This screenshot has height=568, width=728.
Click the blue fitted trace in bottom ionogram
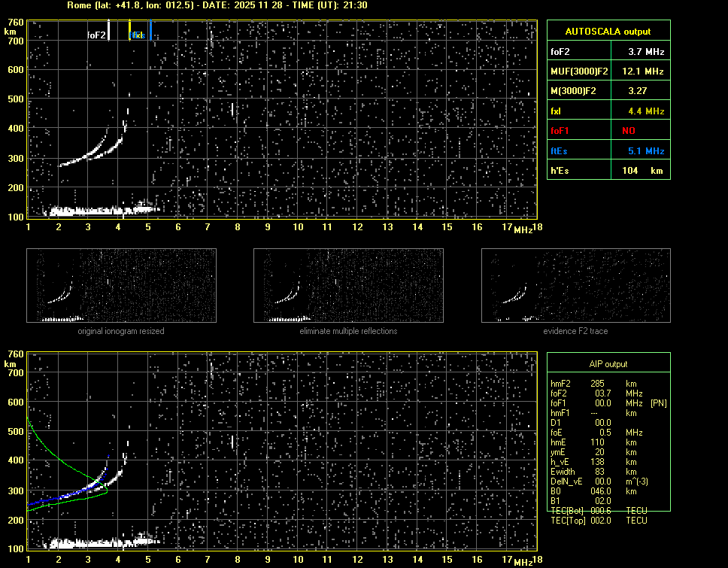point(75,494)
